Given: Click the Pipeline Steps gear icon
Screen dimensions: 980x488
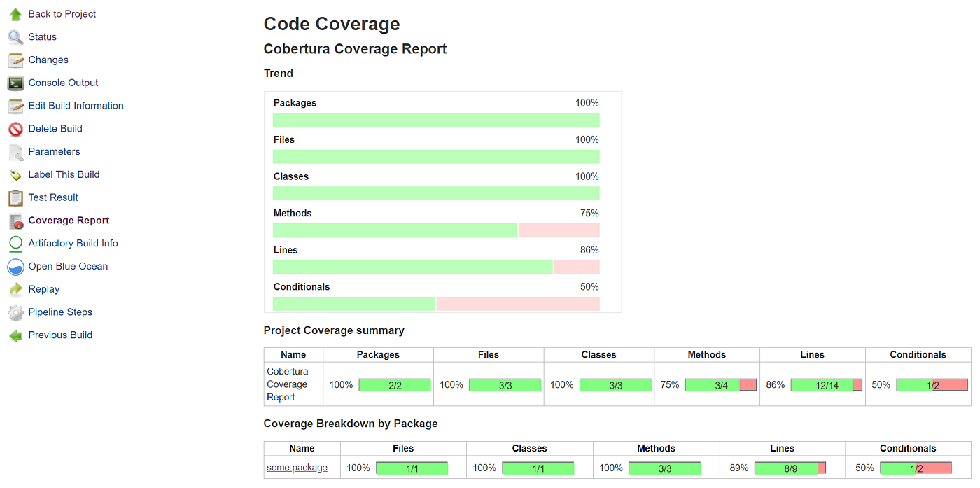Looking at the screenshot, I should pos(15,312).
